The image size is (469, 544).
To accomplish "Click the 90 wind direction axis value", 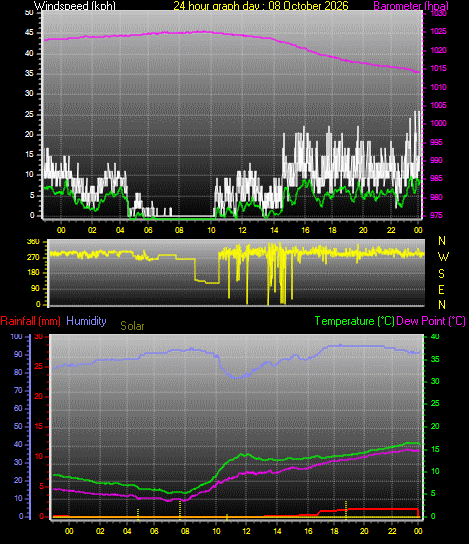I will tap(35, 289).
